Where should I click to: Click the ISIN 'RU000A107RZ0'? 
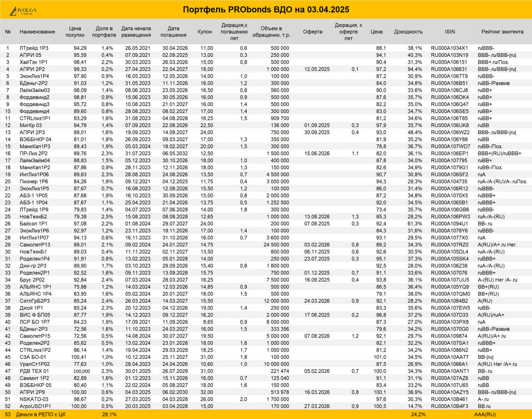coord(450,245)
